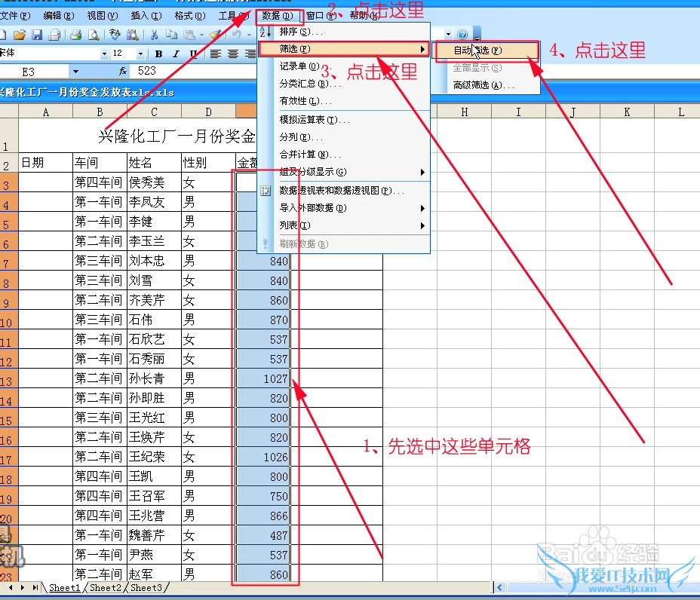
Task: Open Print Preview icon
Action: [94, 35]
